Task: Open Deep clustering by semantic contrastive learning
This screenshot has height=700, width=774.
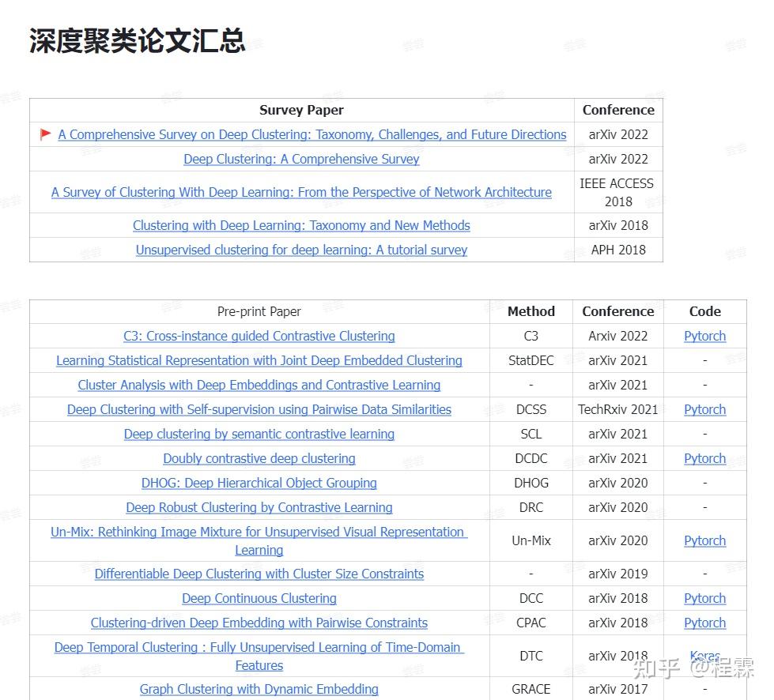Action: 259,434
